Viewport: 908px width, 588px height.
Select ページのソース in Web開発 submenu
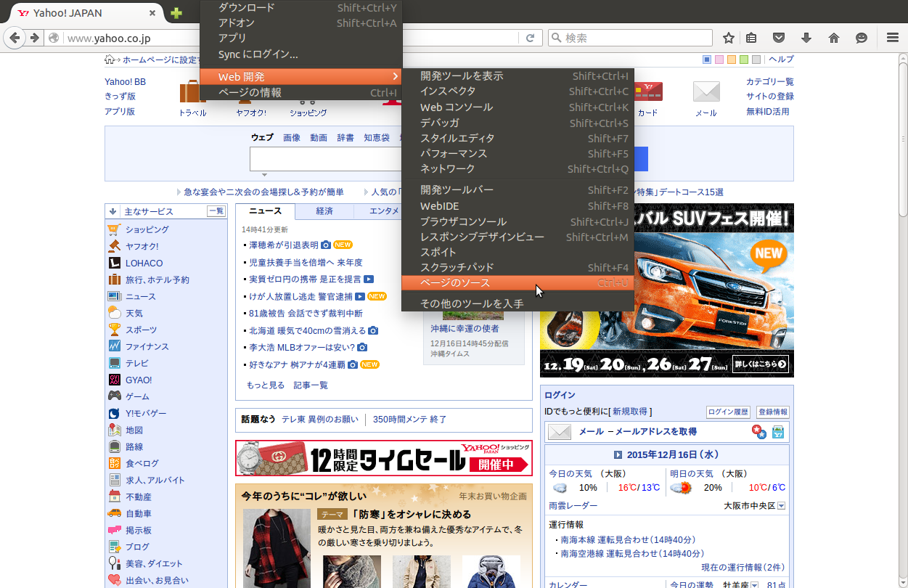[518, 282]
